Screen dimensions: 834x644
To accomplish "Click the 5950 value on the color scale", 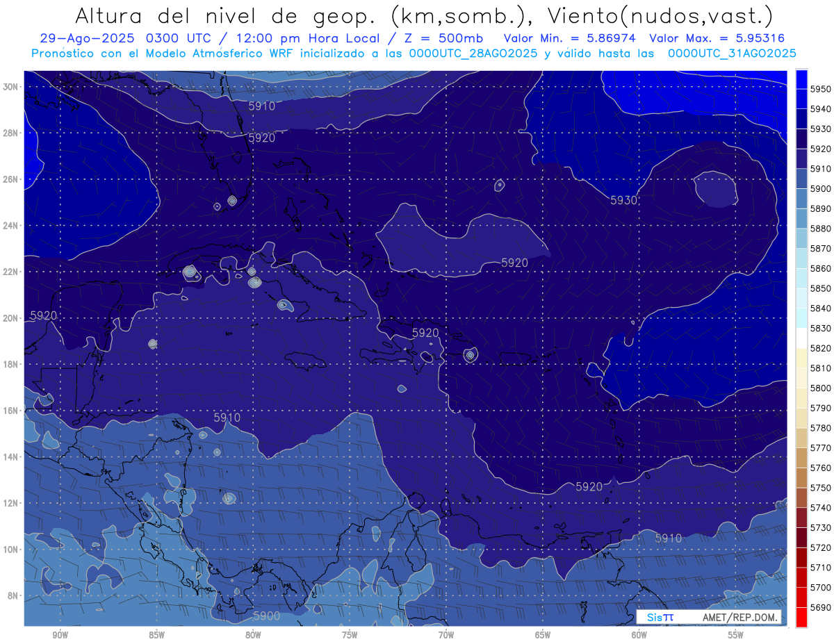I will point(821,89).
